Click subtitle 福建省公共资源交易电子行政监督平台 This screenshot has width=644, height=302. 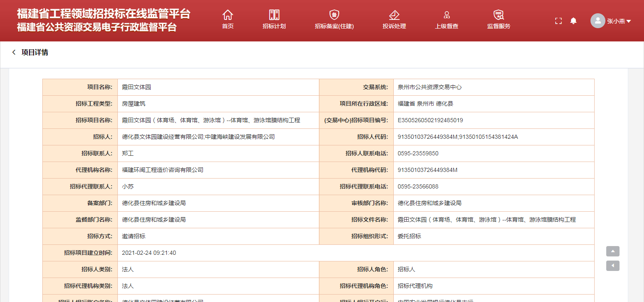pos(97,27)
